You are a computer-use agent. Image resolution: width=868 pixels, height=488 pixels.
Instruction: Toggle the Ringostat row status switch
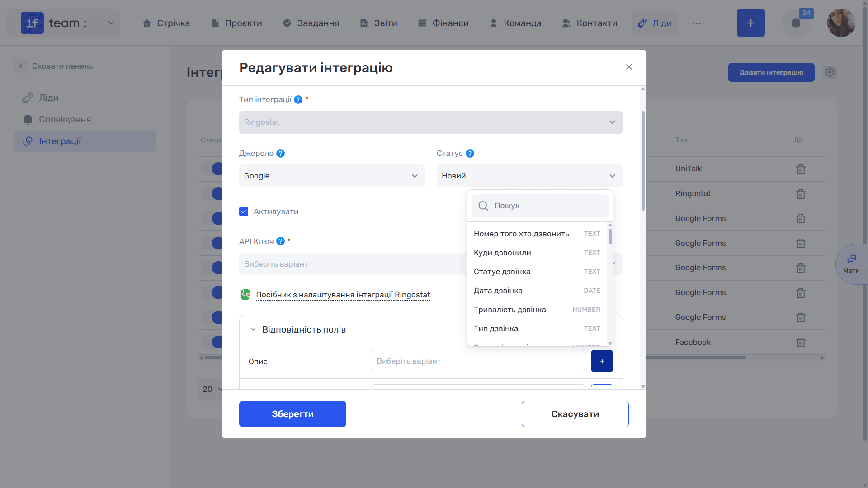212,194
